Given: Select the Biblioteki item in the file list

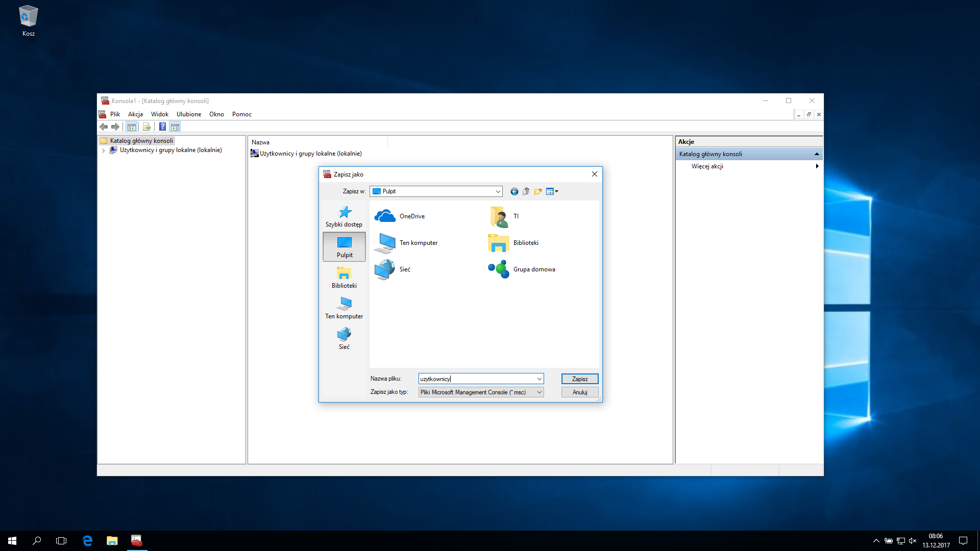Looking at the screenshot, I should pyautogui.click(x=513, y=243).
